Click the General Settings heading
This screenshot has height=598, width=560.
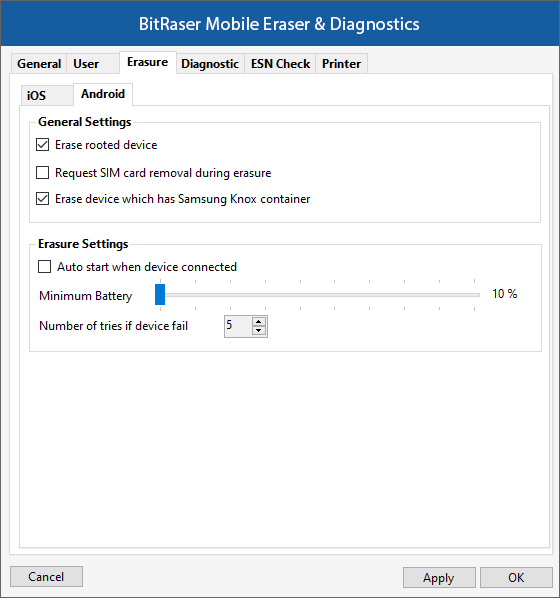point(85,122)
